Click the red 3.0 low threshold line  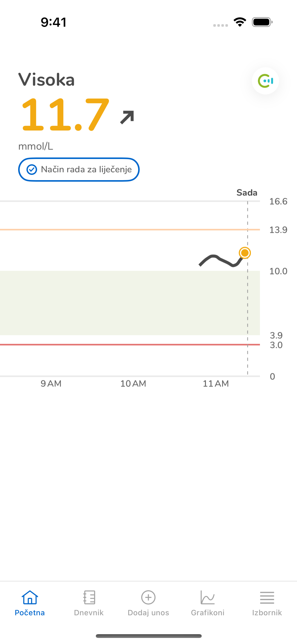[x=126, y=344]
